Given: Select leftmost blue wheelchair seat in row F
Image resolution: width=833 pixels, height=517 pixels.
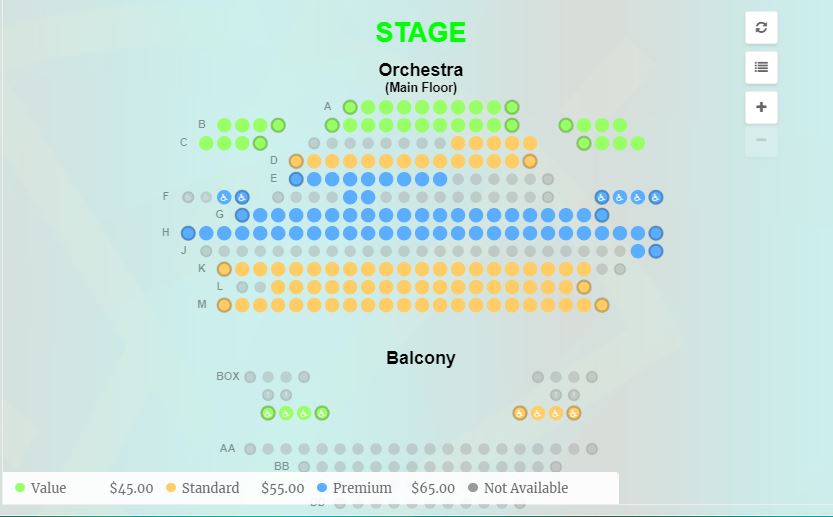Looking at the screenshot, I should click(224, 198).
